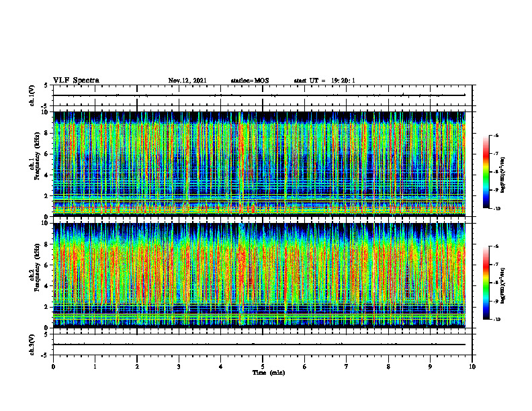
Task: Click the "ch.3(V)" axis label of the bottom waveform
Action: 32,345
